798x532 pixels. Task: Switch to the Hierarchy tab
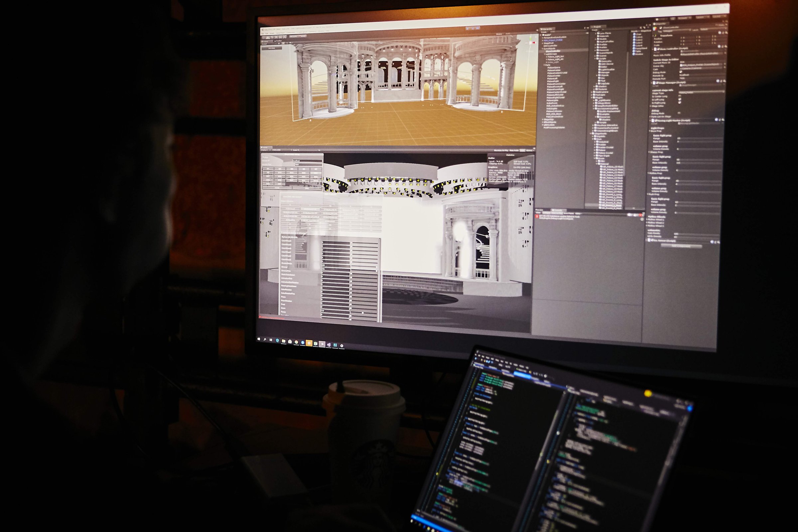click(x=547, y=29)
